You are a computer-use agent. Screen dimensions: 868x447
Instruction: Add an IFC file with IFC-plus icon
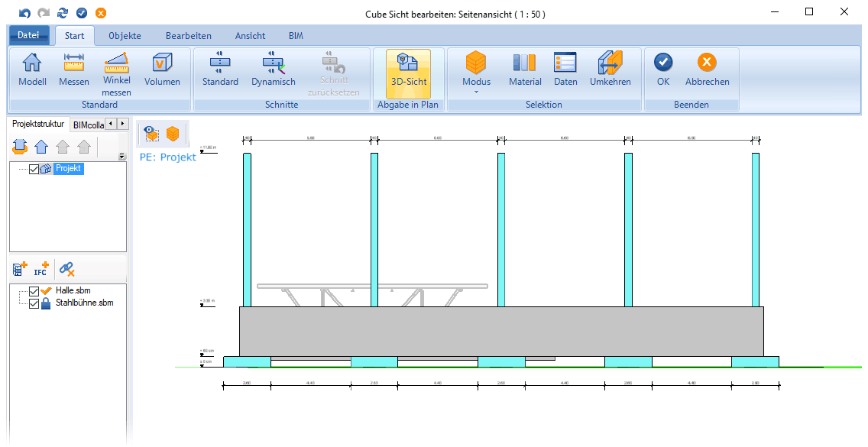click(41, 269)
